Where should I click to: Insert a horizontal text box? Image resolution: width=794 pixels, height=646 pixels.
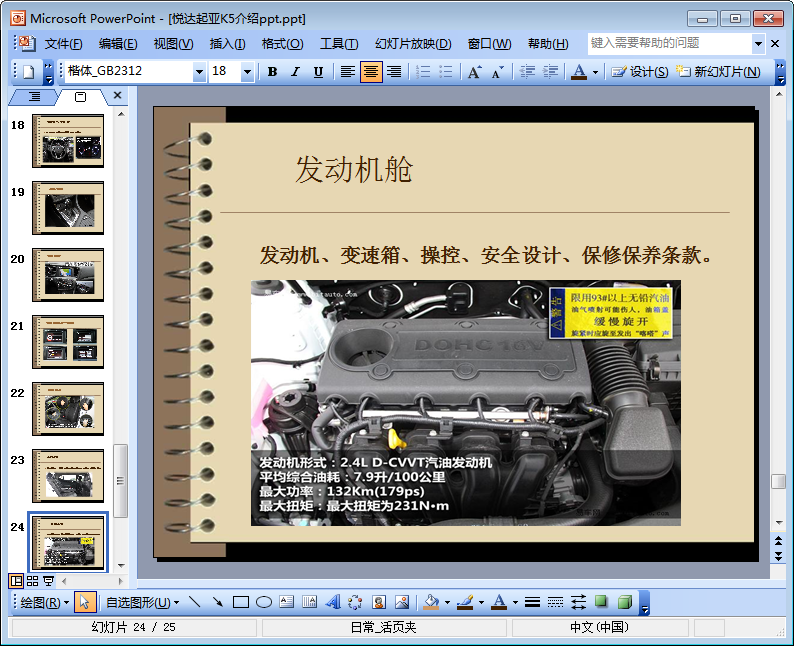click(x=287, y=602)
